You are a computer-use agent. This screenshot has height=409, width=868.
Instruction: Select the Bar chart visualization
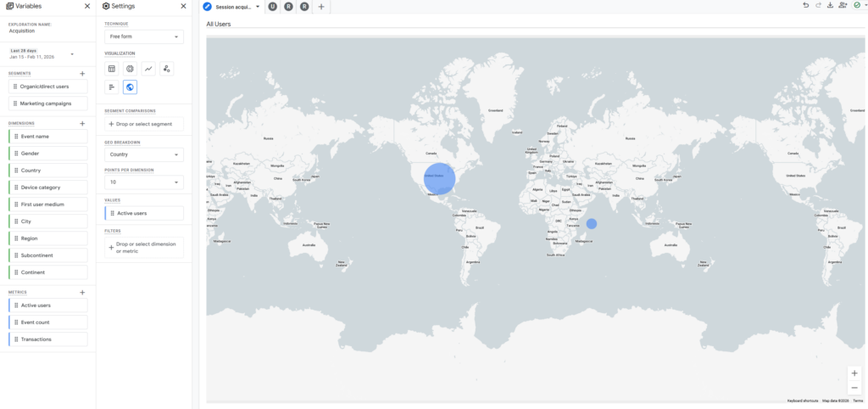(111, 87)
